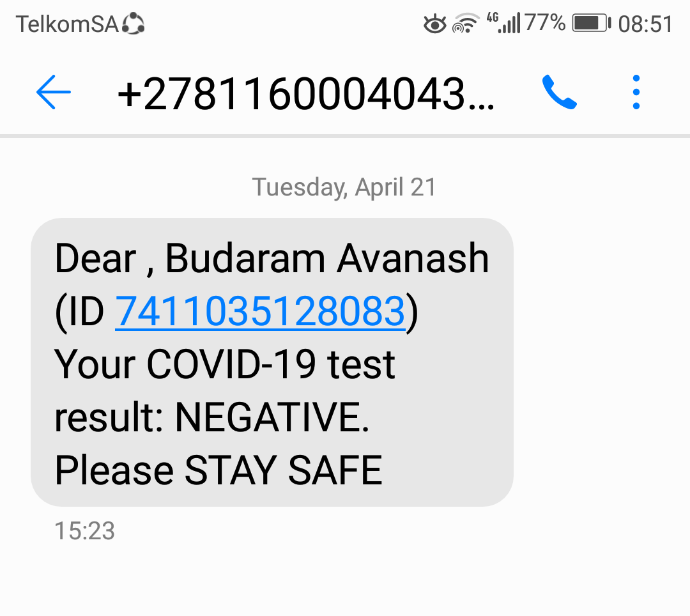The image size is (690, 616).
Task: Tap the sender number +27811600040 43 title
Action: 306,93
